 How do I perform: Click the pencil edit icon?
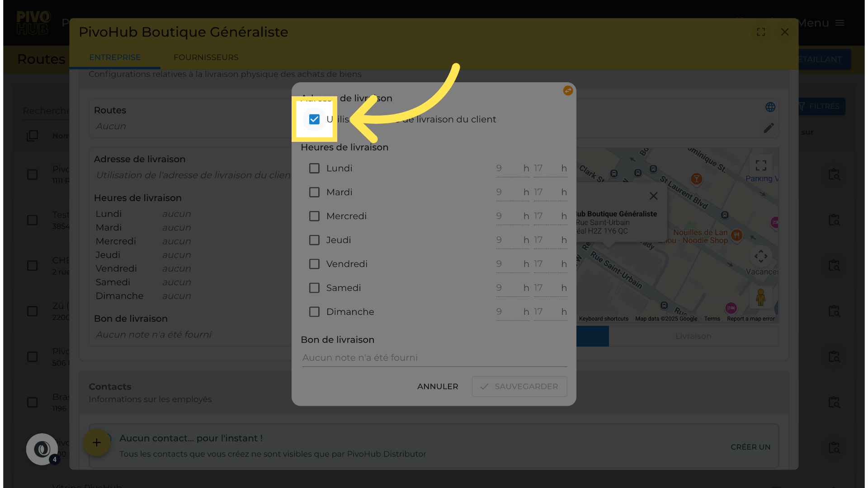click(x=769, y=128)
